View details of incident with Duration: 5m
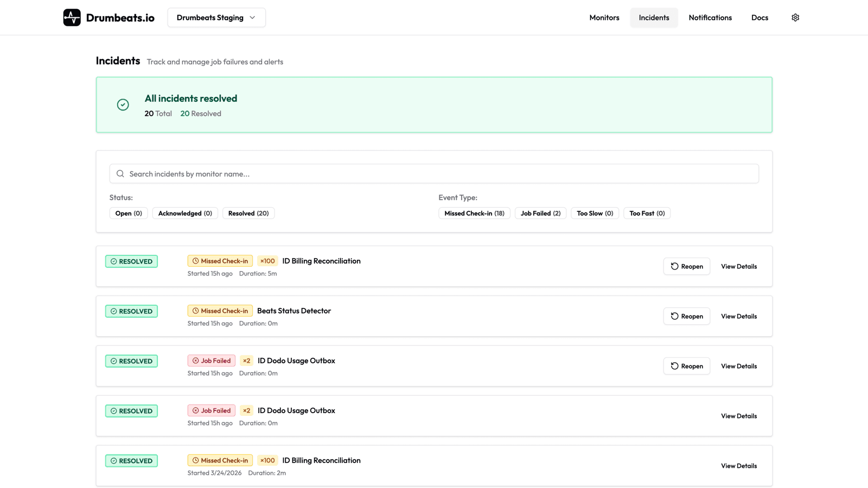The width and height of the screenshot is (868, 488). click(x=739, y=266)
